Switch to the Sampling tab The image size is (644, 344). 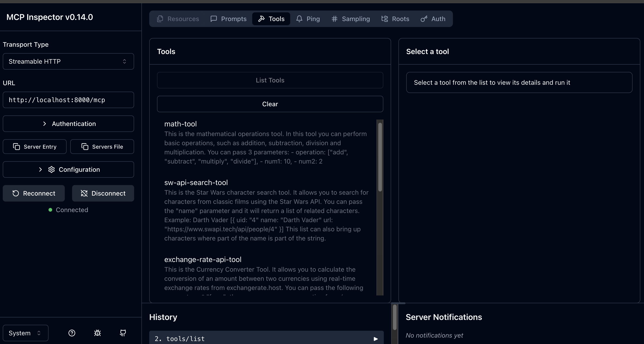point(351,19)
